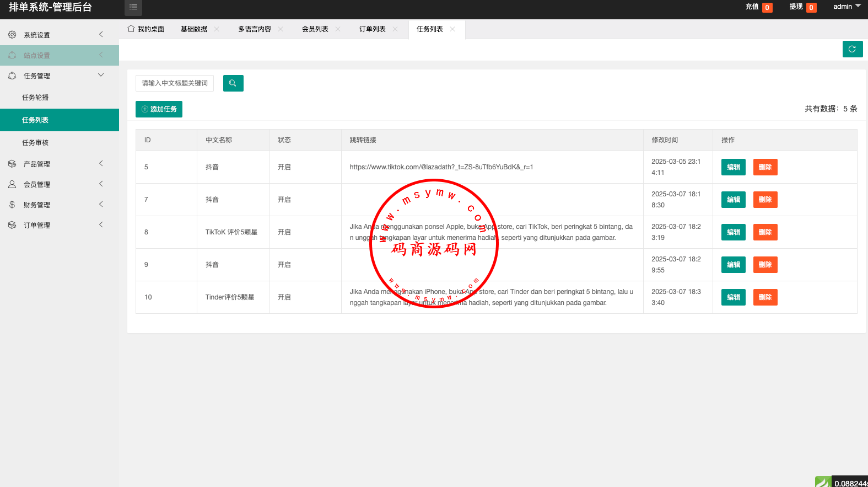Click the 排单系统-管理后台 title
868x487 pixels.
click(50, 7)
